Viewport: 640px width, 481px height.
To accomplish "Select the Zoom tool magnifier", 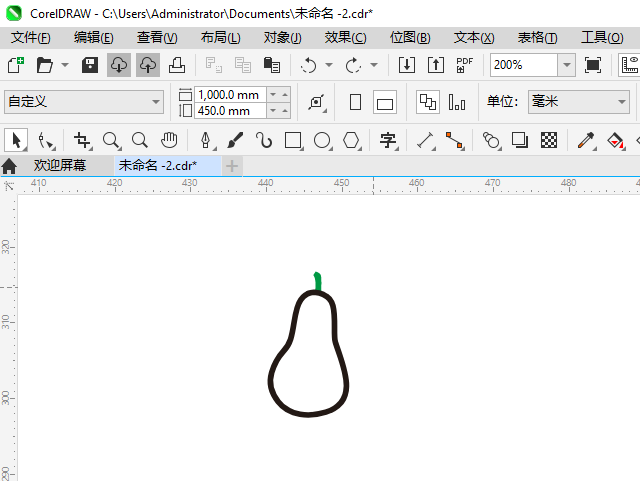I will coord(111,140).
